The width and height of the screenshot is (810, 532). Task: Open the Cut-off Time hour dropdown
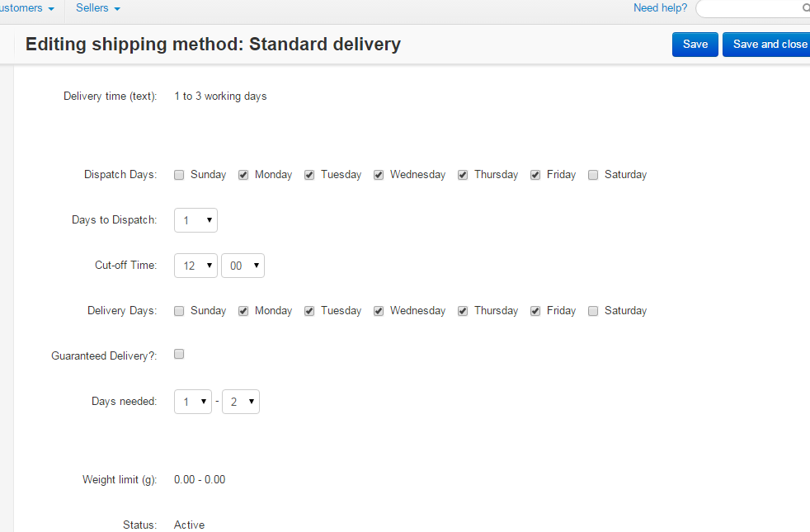[x=195, y=266]
